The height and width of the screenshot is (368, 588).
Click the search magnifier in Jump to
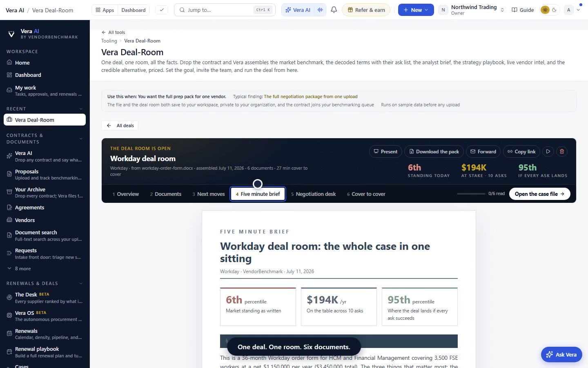pos(182,10)
